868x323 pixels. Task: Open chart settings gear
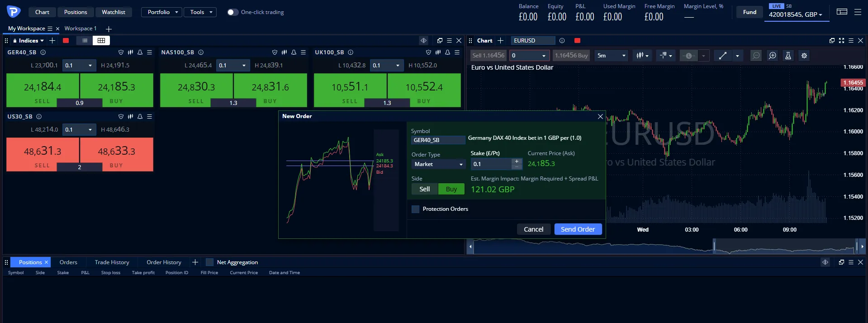(804, 56)
